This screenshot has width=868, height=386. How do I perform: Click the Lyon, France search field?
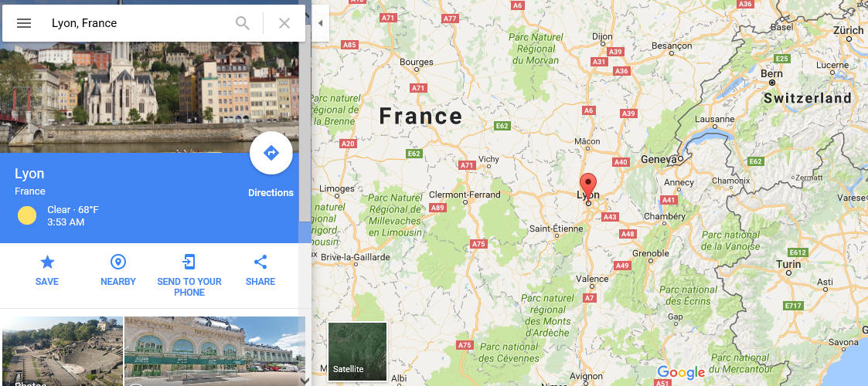[138, 23]
